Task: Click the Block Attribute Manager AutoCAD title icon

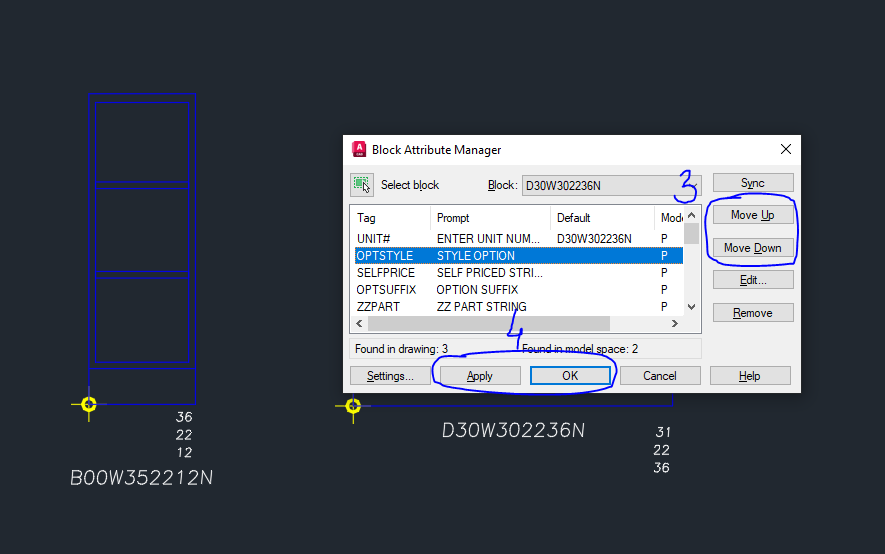Action: [359, 149]
